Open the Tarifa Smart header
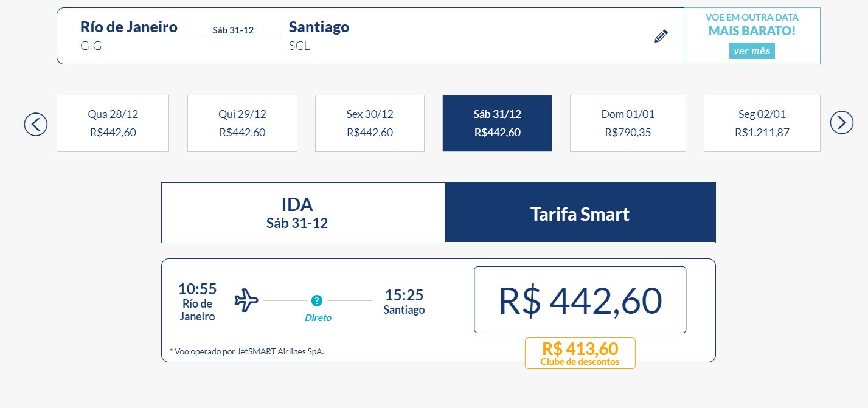This screenshot has height=408, width=868. (580, 213)
